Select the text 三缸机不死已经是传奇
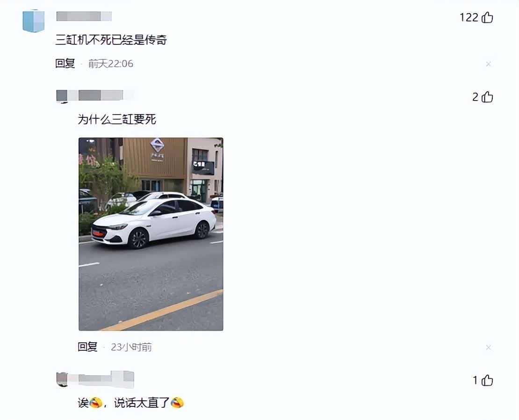Viewport: 519px width, 420px height. tap(111, 40)
